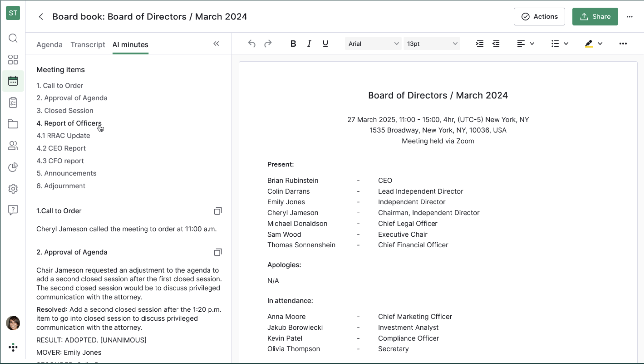Toggle underline formatting
This screenshot has width=644, height=364.
coord(325,44)
